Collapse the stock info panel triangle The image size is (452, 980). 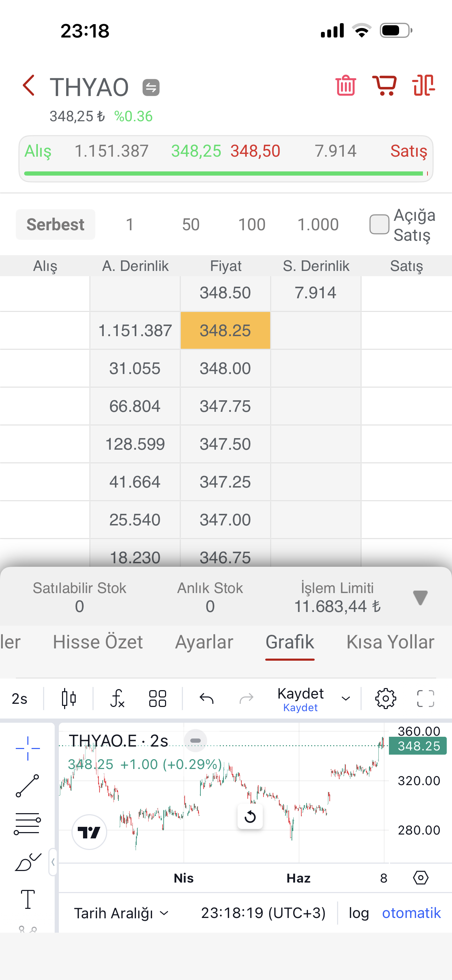[x=420, y=598]
